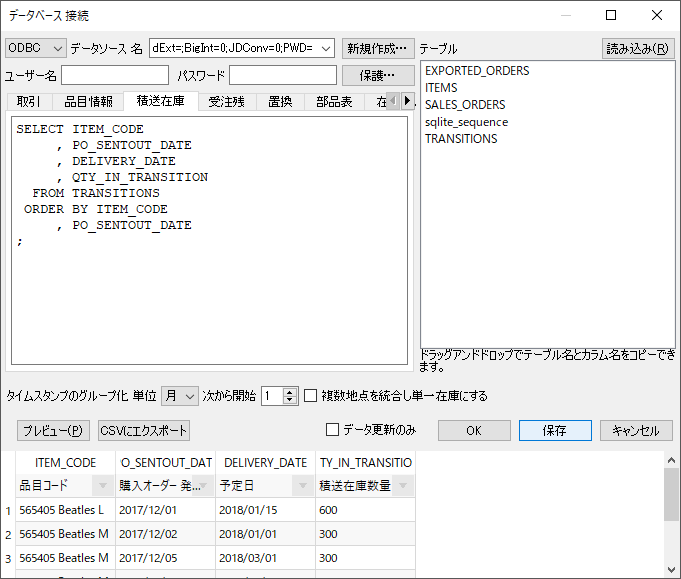The image size is (681, 579).
Task: Enable 複数地点を統合し単一在庫にする checkbox
Action: [311, 395]
